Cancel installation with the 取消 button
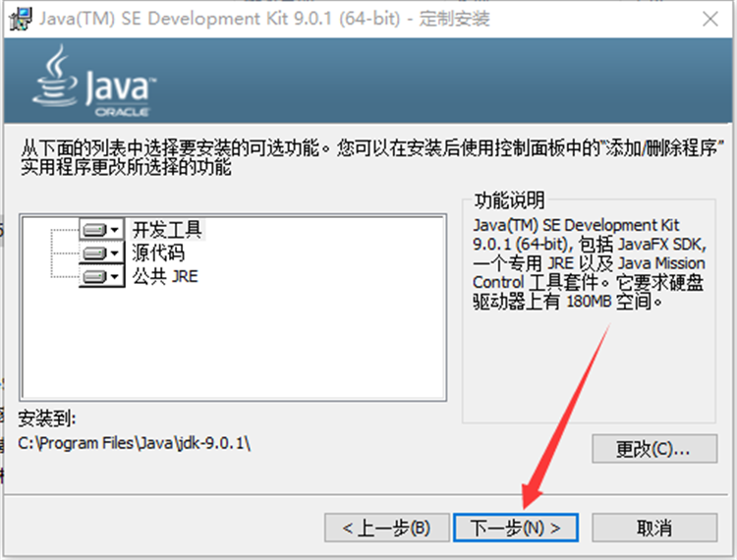This screenshot has height=560, width=737. pos(654,528)
